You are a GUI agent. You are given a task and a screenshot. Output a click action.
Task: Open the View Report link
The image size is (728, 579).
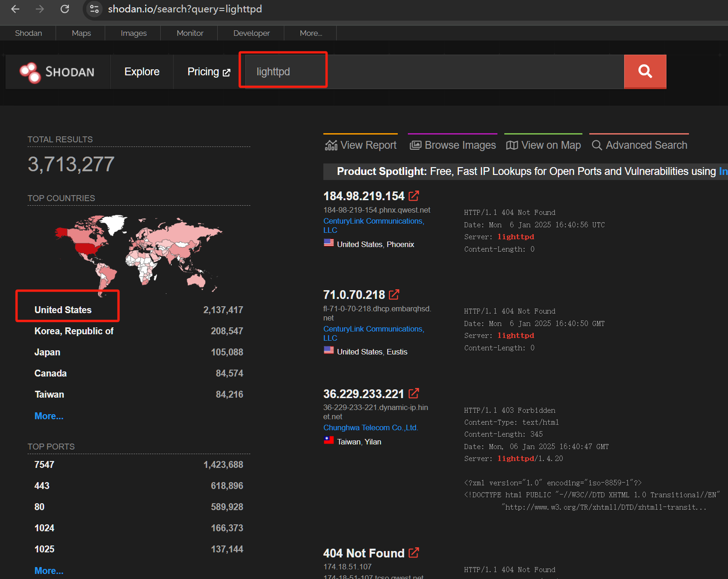click(x=361, y=145)
